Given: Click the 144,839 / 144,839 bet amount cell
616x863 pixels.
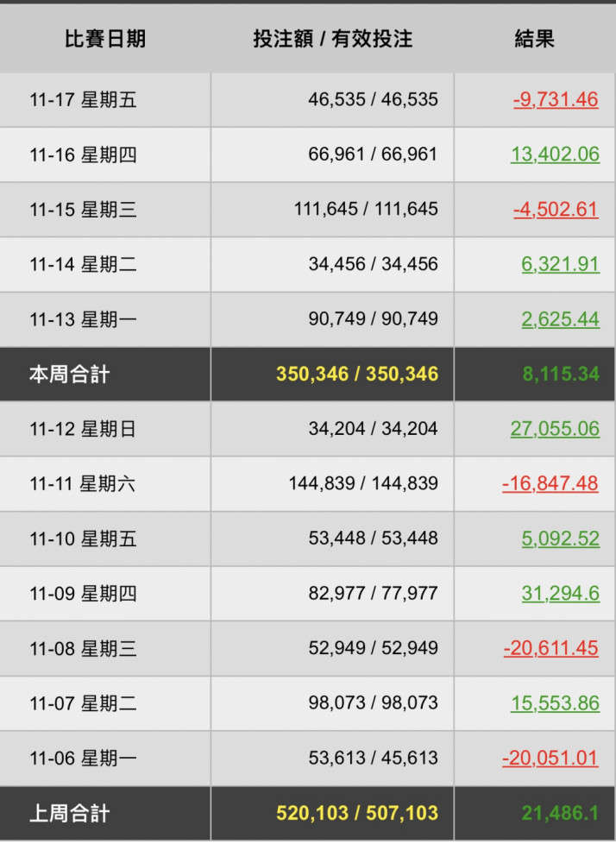Looking at the screenshot, I should coord(362,484).
